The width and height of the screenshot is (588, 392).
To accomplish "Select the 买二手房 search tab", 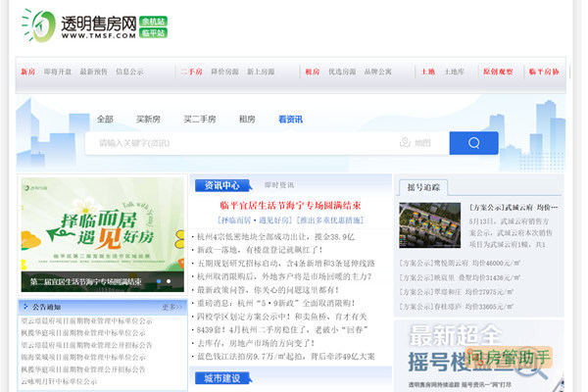I will [200, 120].
